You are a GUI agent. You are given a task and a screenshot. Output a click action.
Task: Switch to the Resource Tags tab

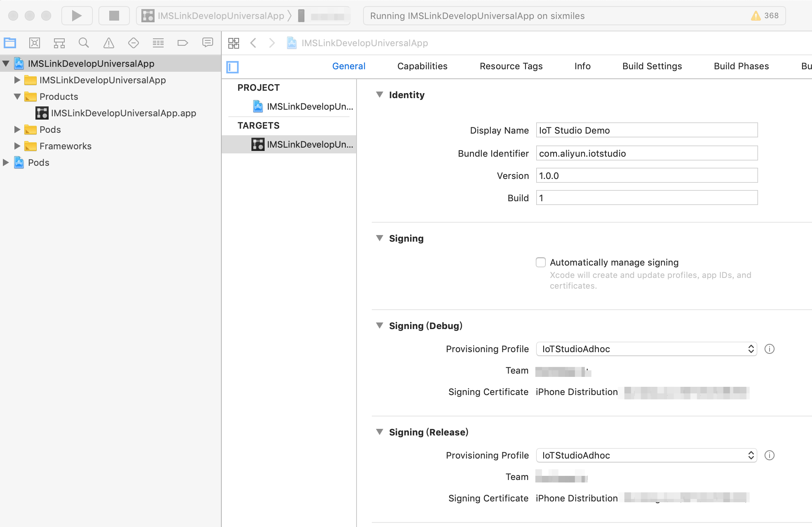[511, 66]
